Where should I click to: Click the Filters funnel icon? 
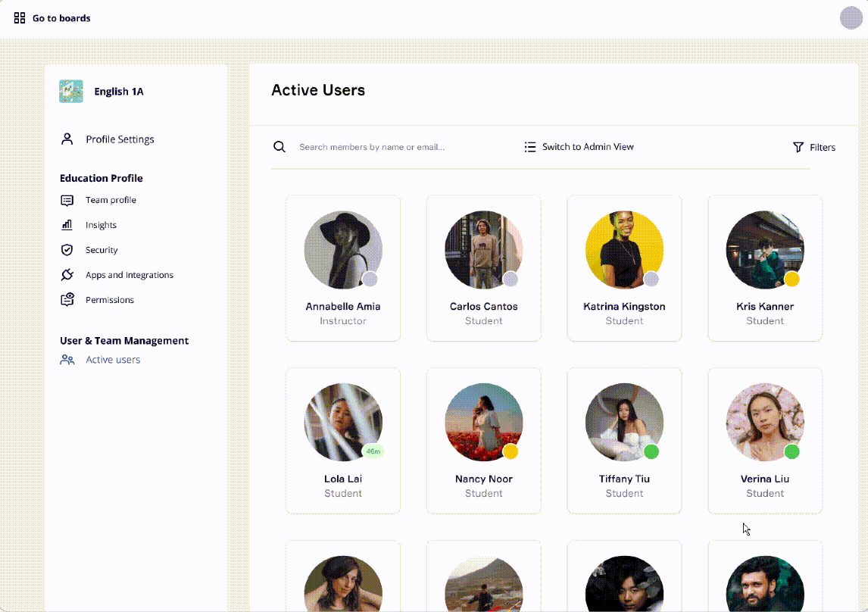[798, 147]
